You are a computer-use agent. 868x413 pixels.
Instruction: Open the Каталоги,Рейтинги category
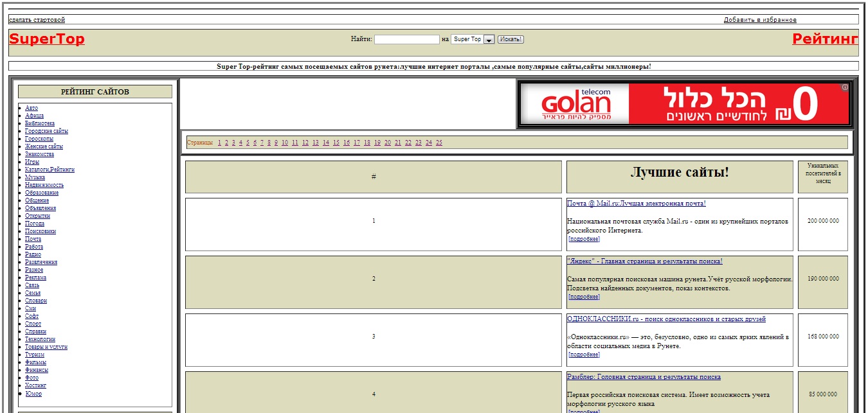point(50,170)
